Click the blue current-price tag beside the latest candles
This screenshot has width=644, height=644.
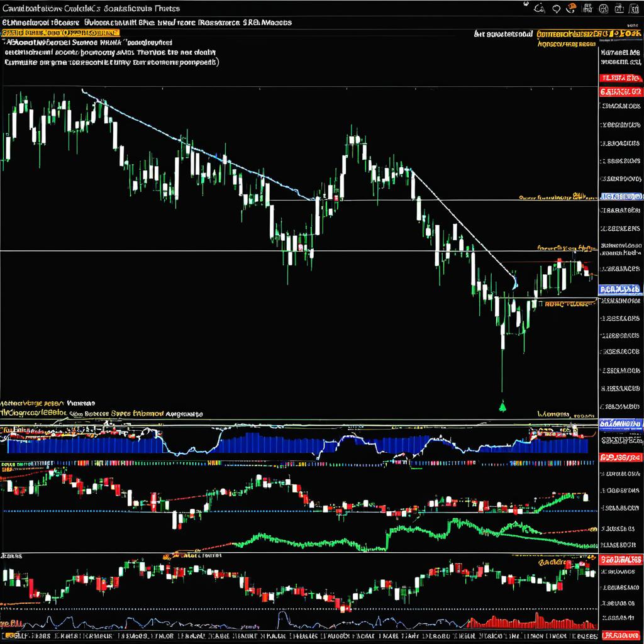coord(619,289)
